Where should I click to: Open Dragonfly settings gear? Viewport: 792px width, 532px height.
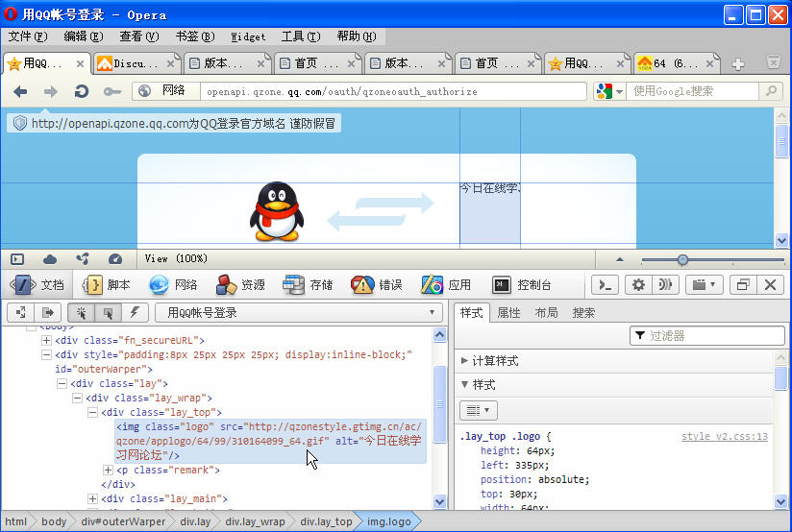click(x=638, y=285)
